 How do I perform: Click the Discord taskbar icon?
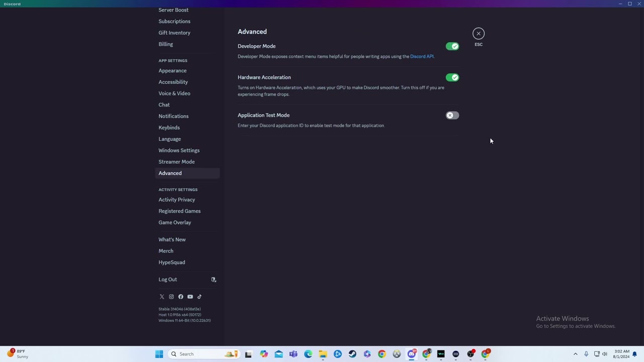point(412,354)
